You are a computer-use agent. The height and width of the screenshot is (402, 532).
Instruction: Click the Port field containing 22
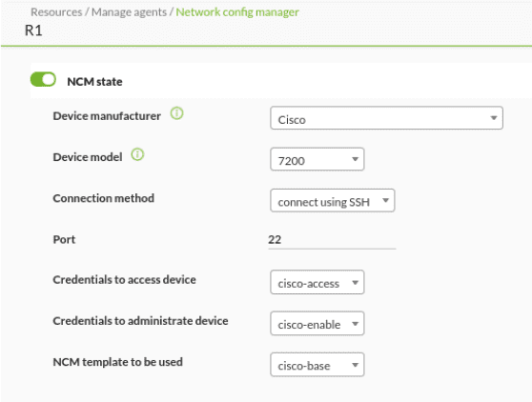332,240
